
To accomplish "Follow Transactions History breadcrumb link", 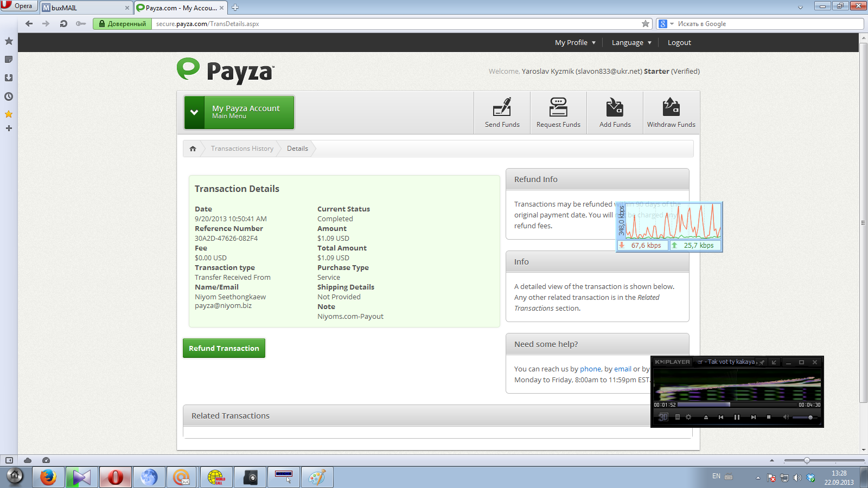I will 242,149.
